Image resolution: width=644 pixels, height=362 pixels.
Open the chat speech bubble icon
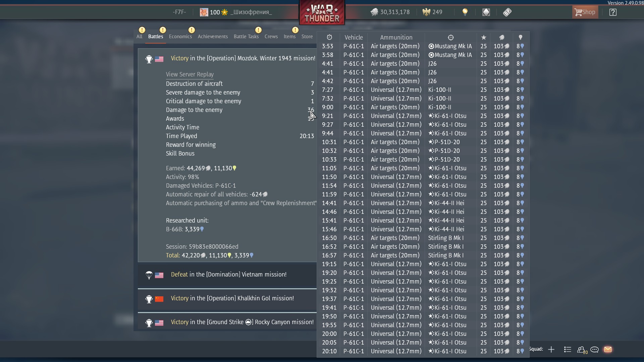coord(594,350)
